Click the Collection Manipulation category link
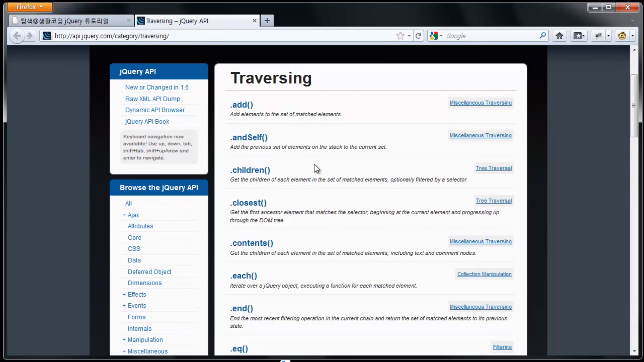 click(x=484, y=274)
